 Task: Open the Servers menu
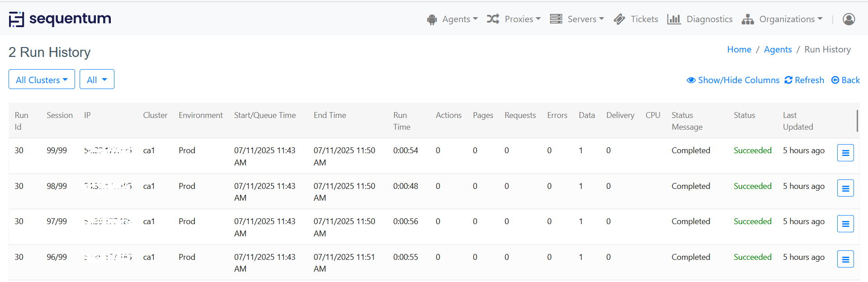[x=577, y=19]
